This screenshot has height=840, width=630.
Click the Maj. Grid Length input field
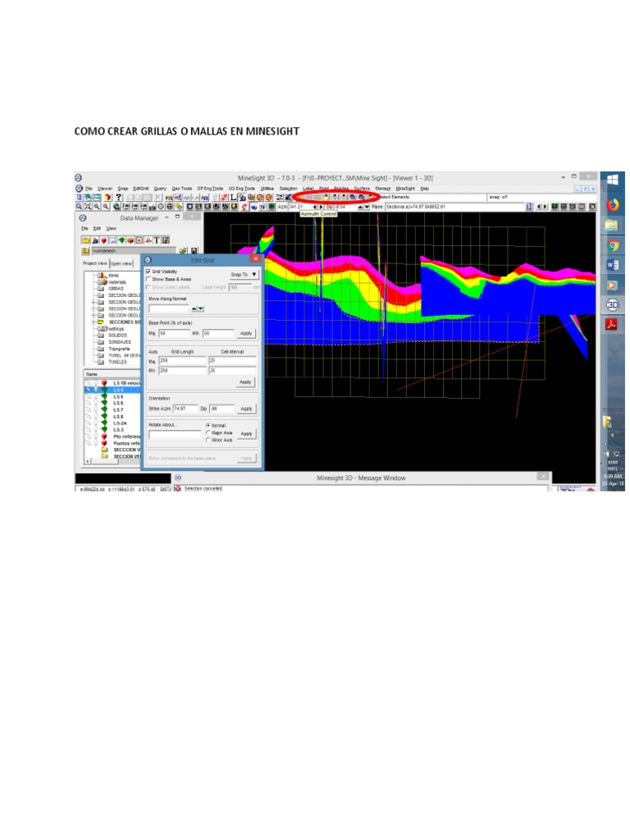click(x=183, y=361)
